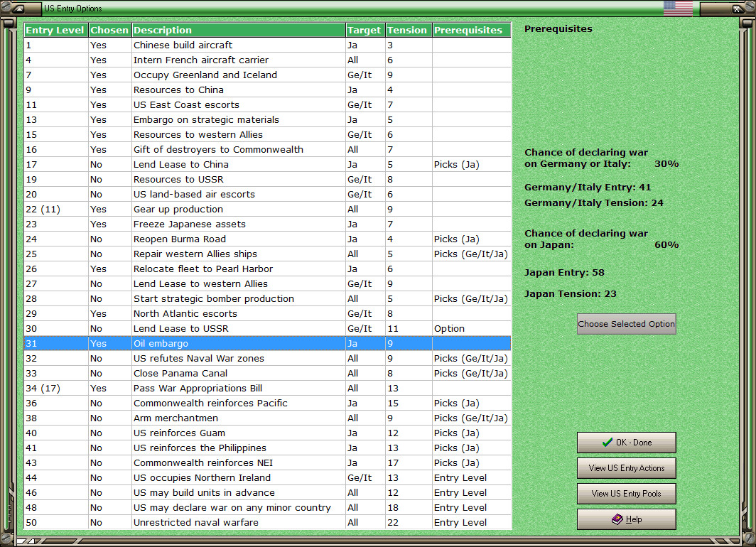Select Resources to western Allies option

click(x=268, y=134)
